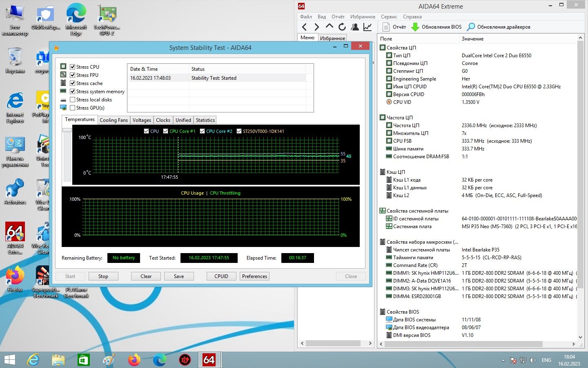The image size is (588, 368).
Task: Open the TechPowerUp GPU-Z desktop shortcut
Action: coord(107,20)
